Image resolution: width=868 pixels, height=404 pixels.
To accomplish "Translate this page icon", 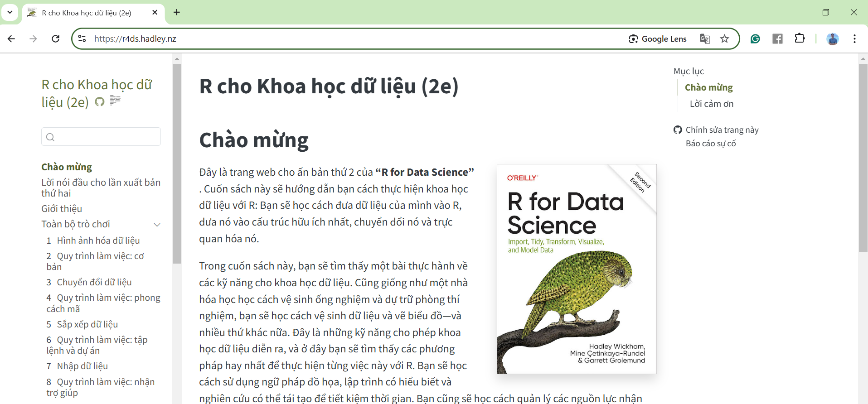I will (705, 39).
